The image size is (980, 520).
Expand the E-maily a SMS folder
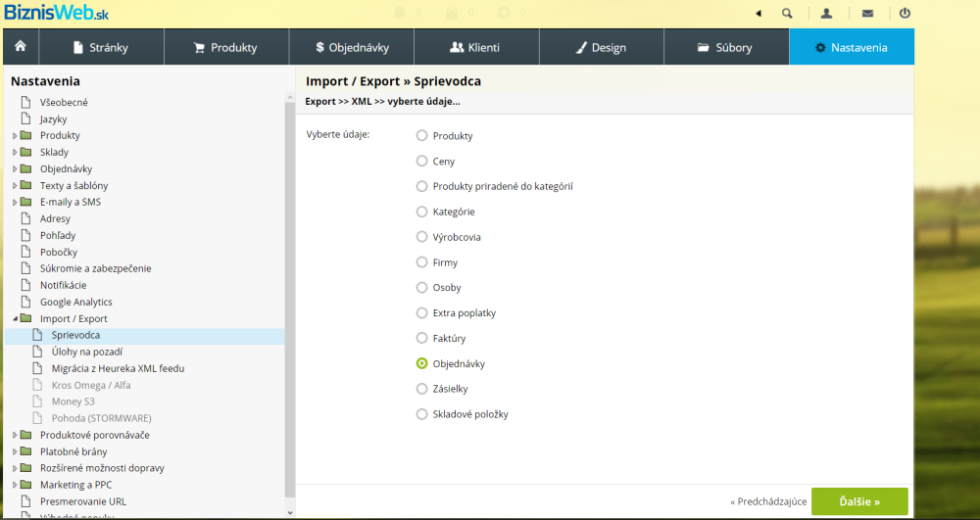click(15, 202)
